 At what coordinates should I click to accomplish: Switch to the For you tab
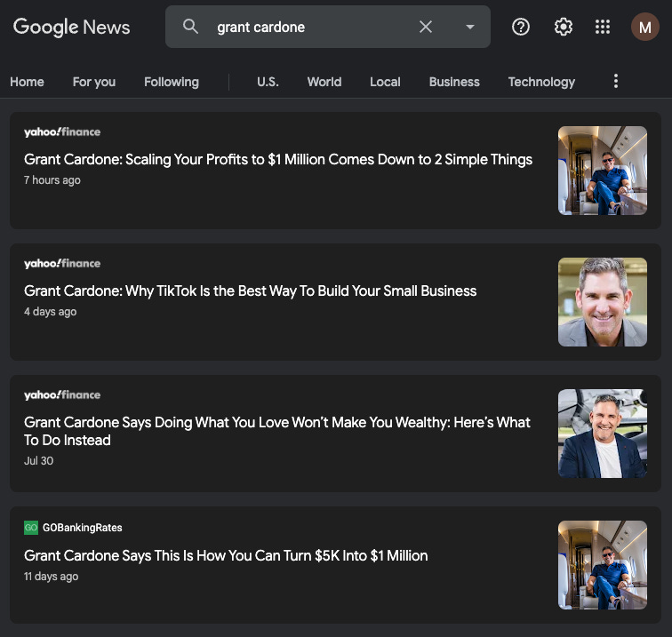pyautogui.click(x=94, y=82)
